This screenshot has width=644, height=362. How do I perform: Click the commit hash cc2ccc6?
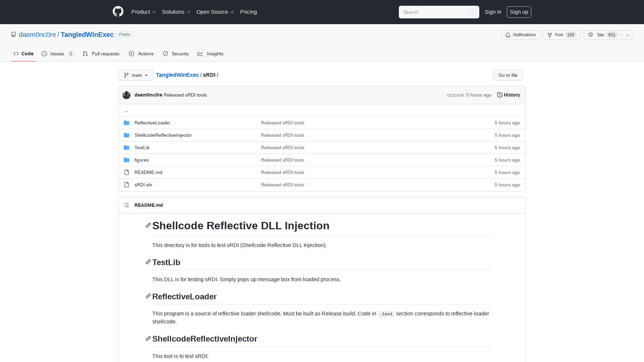455,95
